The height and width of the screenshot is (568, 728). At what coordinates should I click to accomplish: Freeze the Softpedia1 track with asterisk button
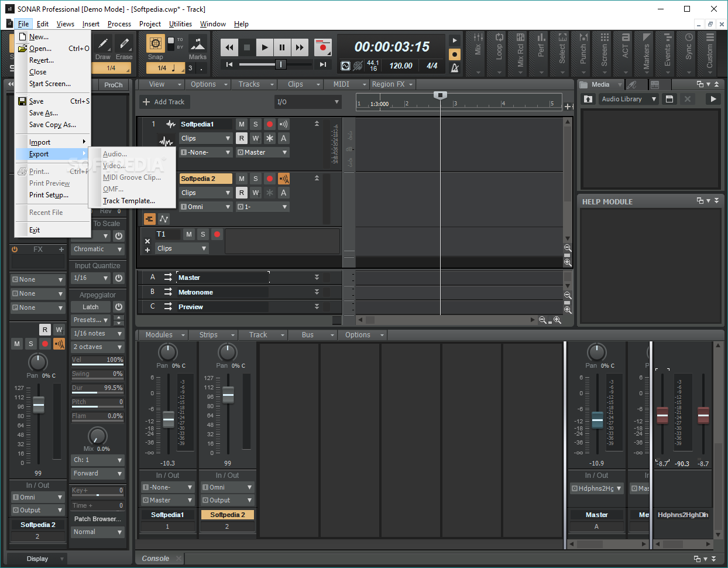click(270, 138)
